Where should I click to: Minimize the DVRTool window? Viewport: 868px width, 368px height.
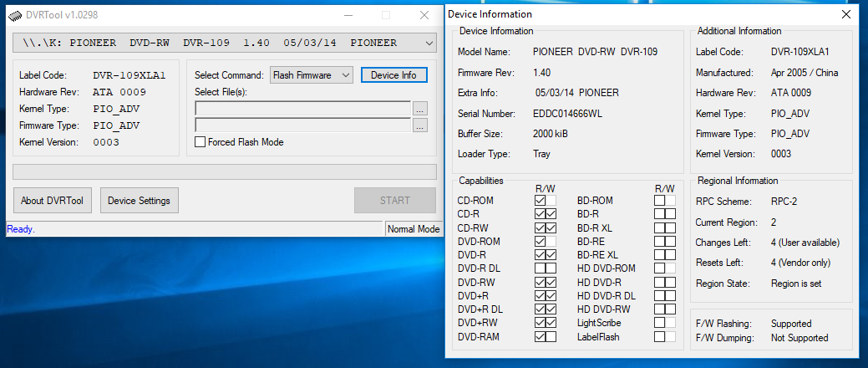(x=348, y=16)
